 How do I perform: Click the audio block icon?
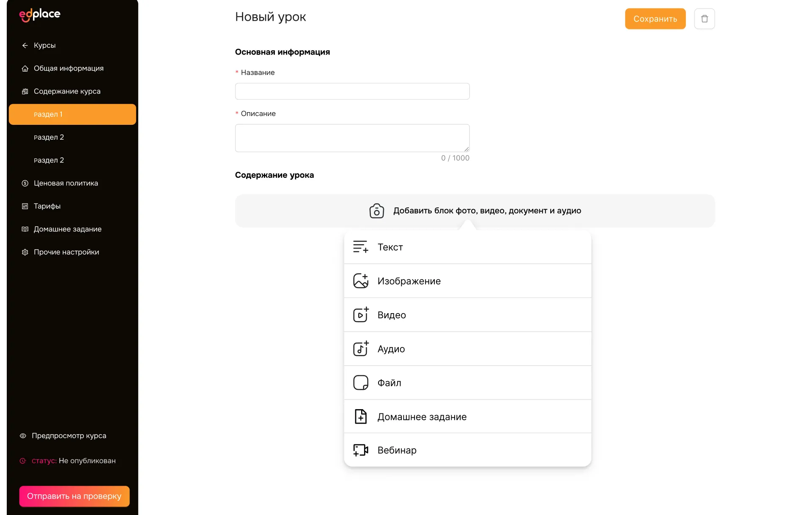coord(361,348)
